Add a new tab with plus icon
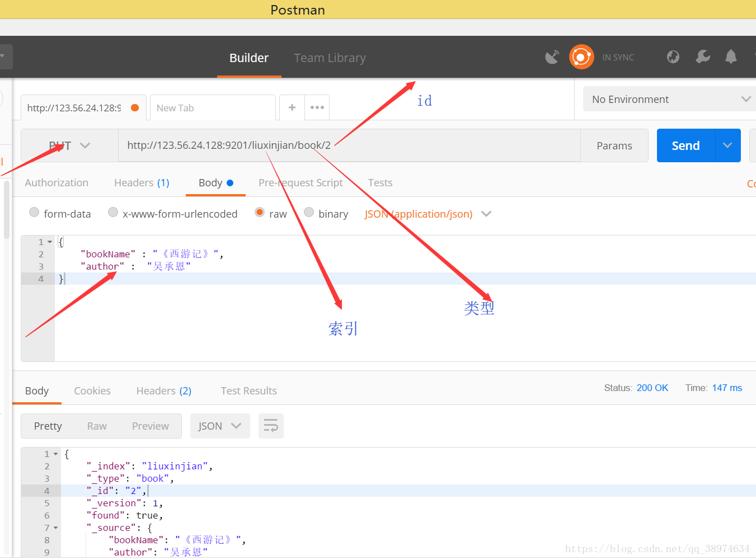This screenshot has height=560, width=756. (292, 107)
